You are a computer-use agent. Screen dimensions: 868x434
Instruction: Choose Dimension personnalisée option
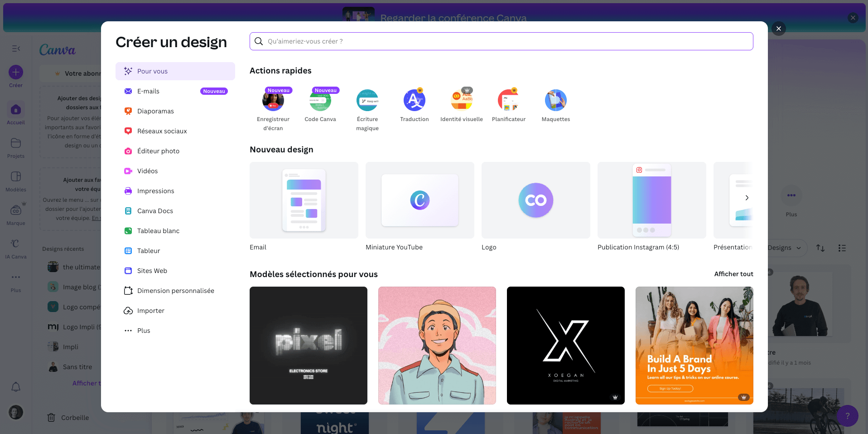(x=175, y=291)
